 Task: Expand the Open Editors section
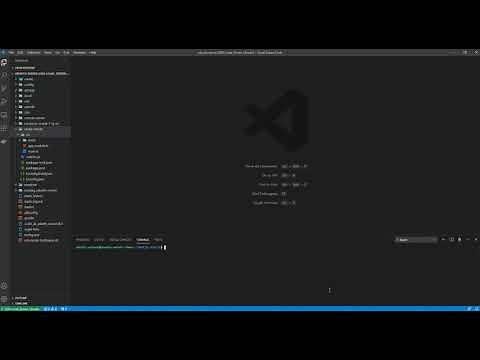[x=41, y=68]
